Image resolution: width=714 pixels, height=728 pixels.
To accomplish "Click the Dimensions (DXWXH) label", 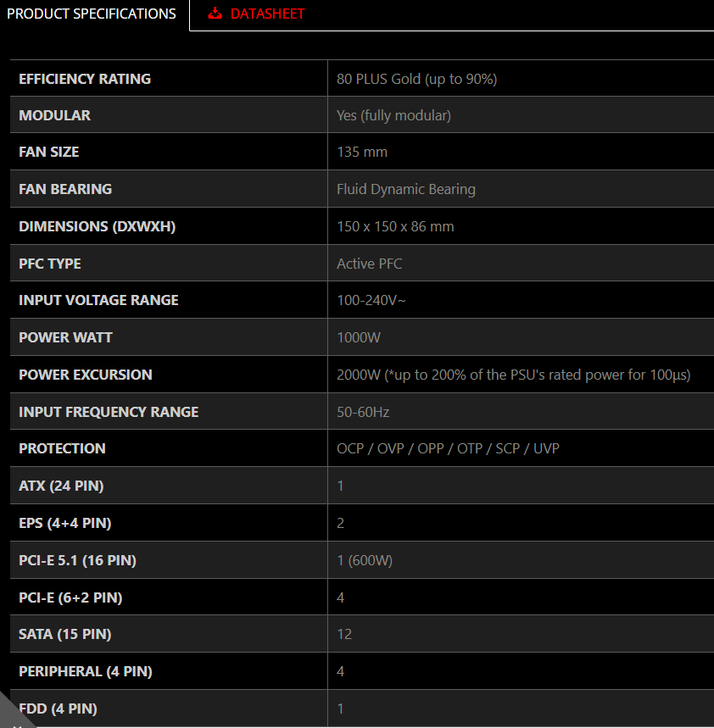I will tap(97, 226).
